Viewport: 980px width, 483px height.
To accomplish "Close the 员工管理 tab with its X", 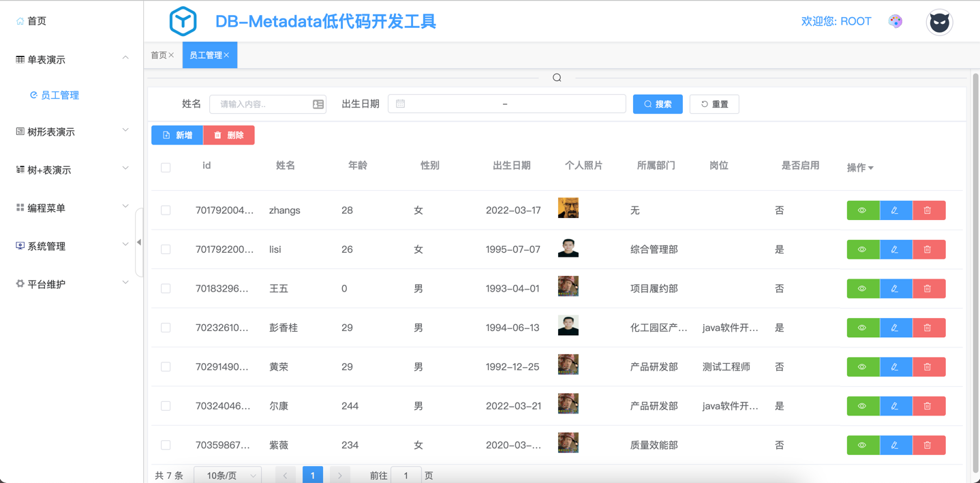I will click(x=227, y=55).
